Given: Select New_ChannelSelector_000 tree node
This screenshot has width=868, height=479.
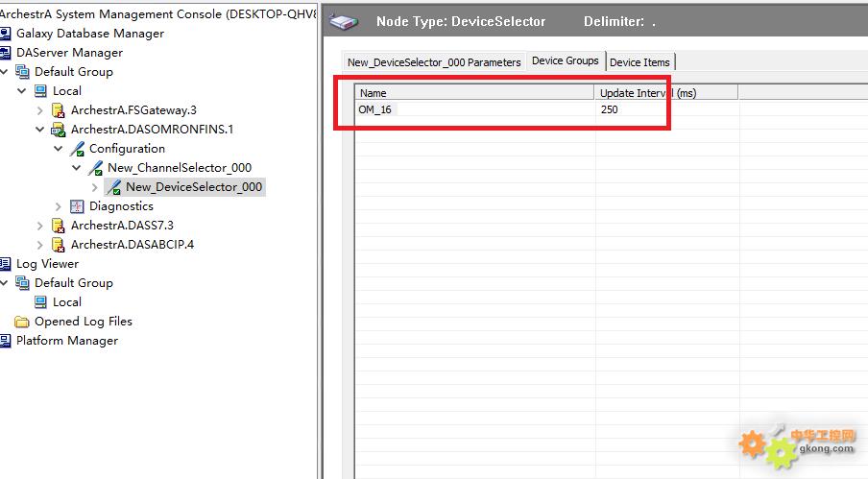Looking at the screenshot, I should tap(180, 168).
